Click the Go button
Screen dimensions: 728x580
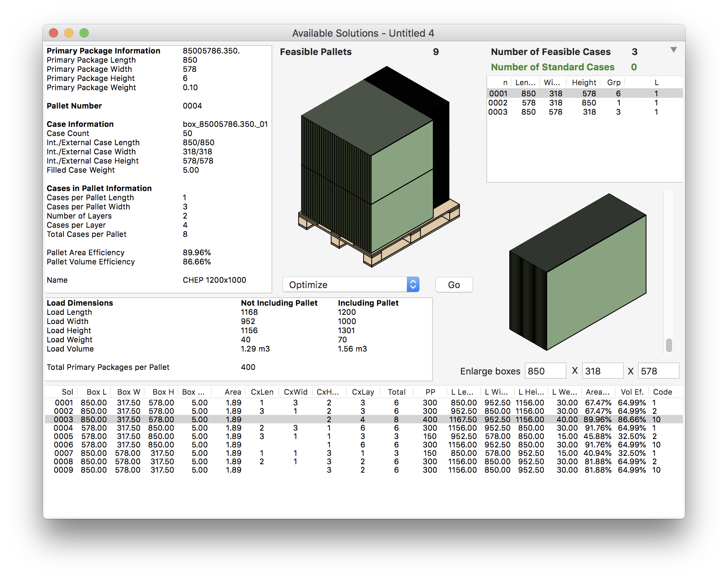pos(454,285)
